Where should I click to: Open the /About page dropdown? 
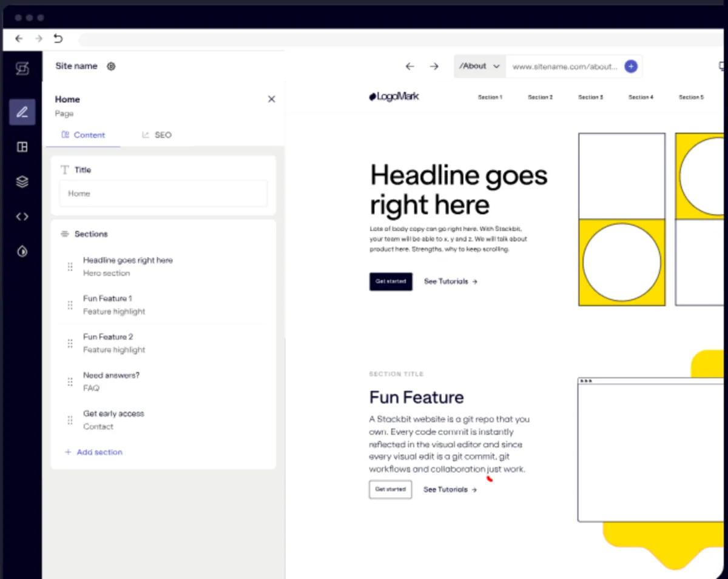(x=479, y=66)
